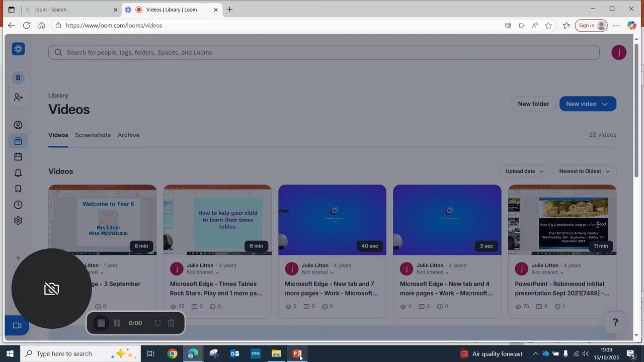
Task: Restart the recording with the circular arrow
Action: 157,323
